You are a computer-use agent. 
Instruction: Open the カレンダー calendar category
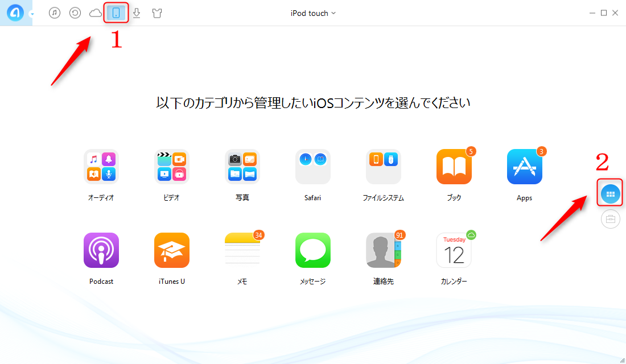[x=454, y=250]
